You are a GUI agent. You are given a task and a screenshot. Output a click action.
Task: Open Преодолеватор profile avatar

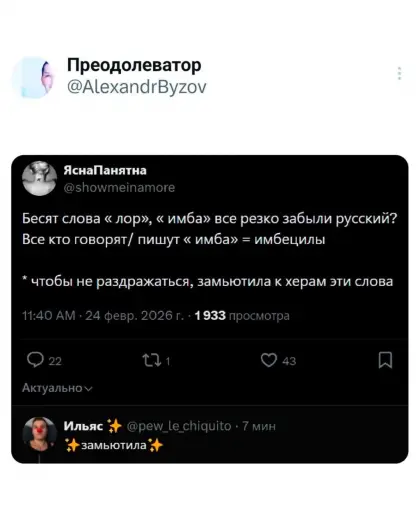[32, 77]
